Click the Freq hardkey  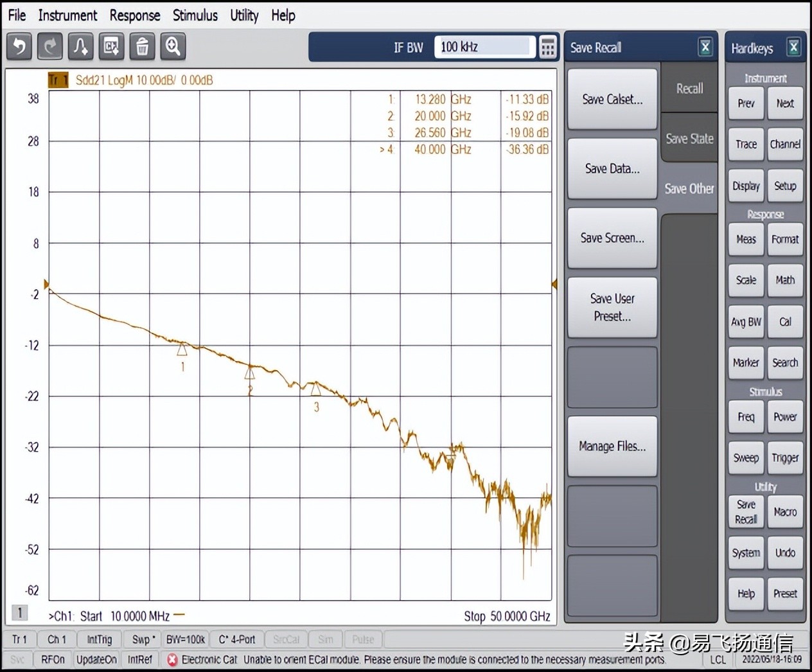(x=746, y=417)
